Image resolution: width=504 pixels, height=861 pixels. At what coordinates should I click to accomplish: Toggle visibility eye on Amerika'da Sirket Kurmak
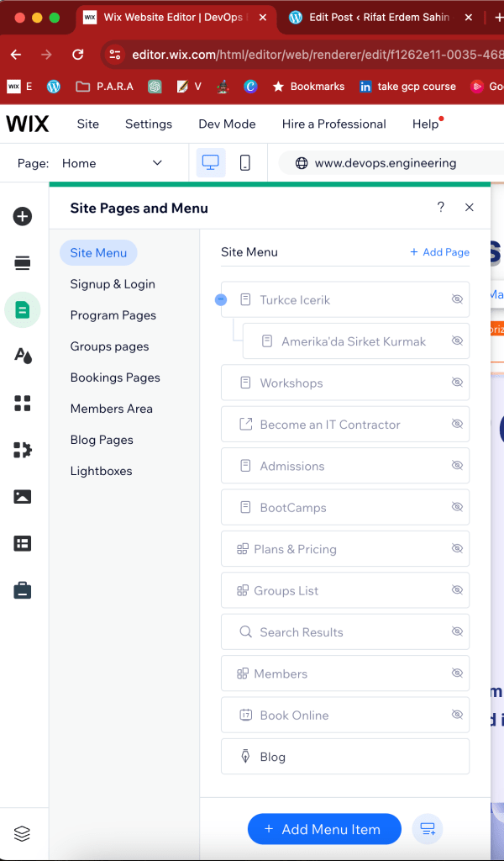pyautogui.click(x=457, y=341)
